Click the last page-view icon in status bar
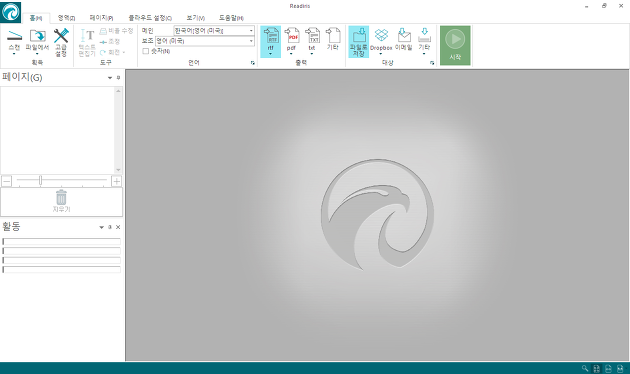Image resolution: width=630 pixels, height=374 pixels. coord(620,368)
